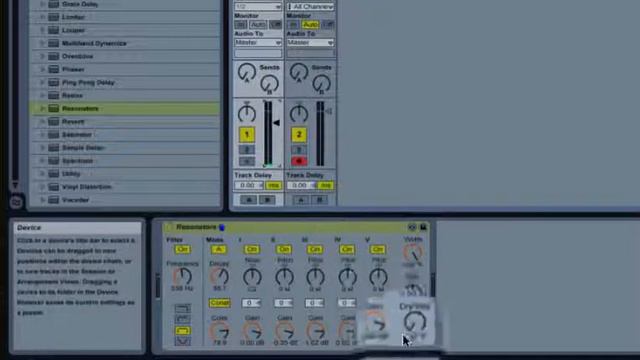Assign track 2 to crossfader B
This screenshot has height=360, width=640.
coord(320,200)
